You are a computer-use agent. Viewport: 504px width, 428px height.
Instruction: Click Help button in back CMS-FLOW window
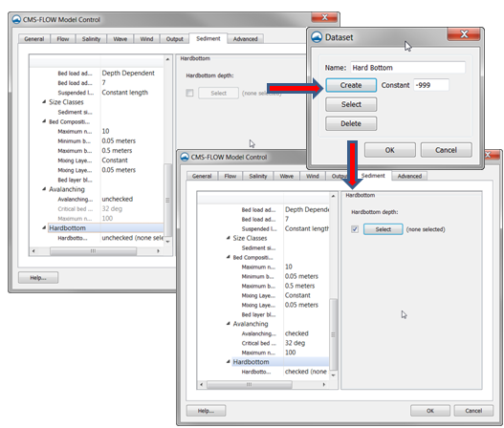(38, 278)
